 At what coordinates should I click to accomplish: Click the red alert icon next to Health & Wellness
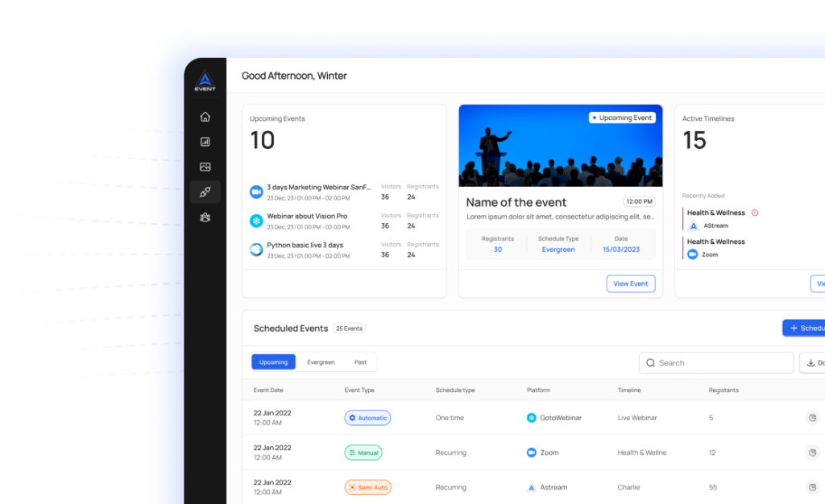755,213
